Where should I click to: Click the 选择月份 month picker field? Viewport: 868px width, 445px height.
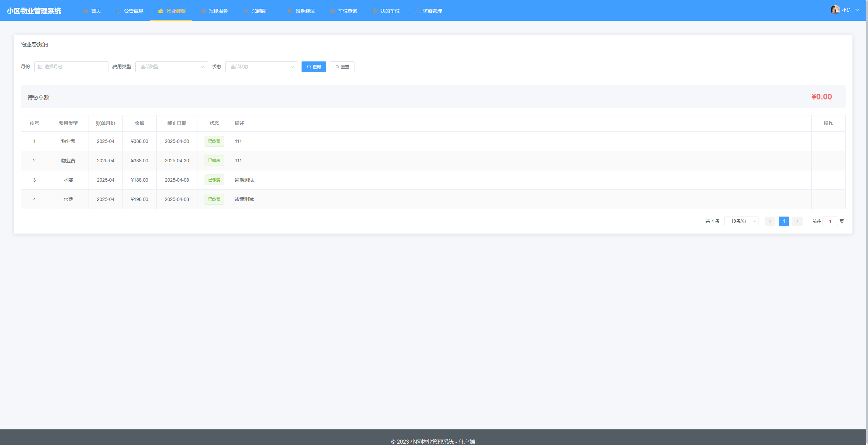click(x=72, y=67)
